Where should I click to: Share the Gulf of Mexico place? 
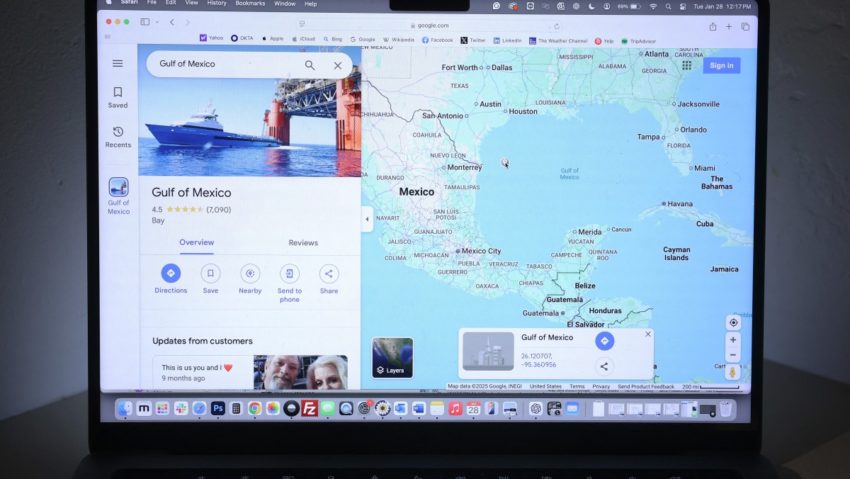point(329,279)
